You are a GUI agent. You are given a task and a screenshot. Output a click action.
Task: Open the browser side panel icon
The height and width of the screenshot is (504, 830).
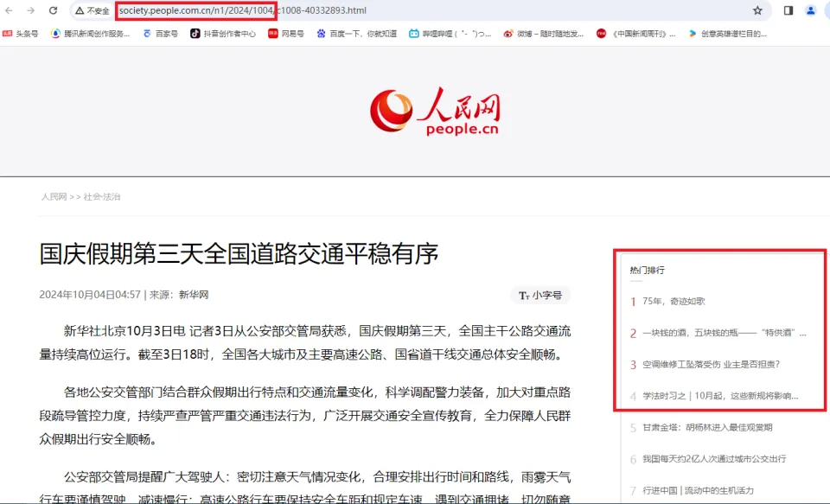coord(788,10)
